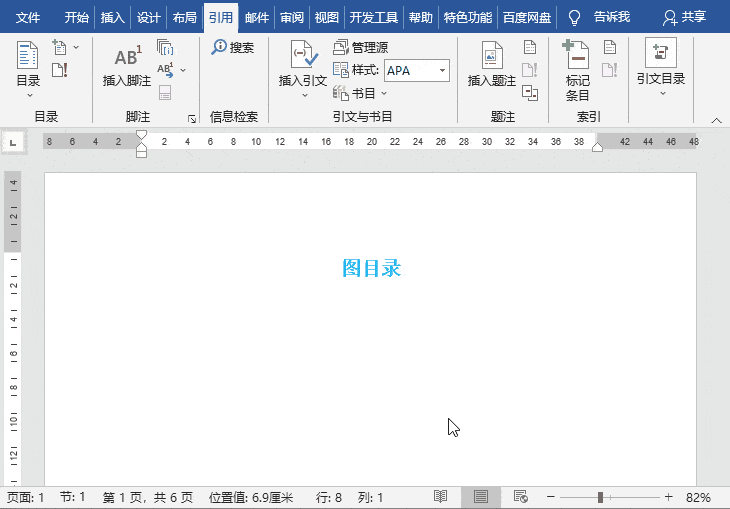Switch to 布局 Layout tab
The height and width of the screenshot is (509, 730).
pos(184,18)
